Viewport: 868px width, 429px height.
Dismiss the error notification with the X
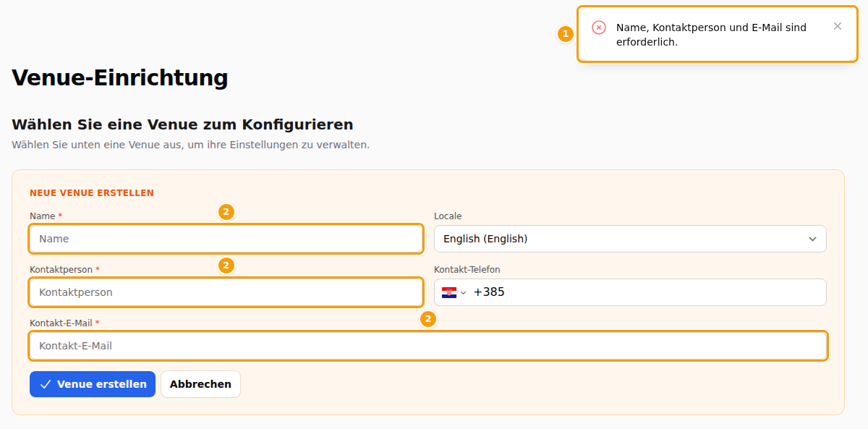pos(838,26)
